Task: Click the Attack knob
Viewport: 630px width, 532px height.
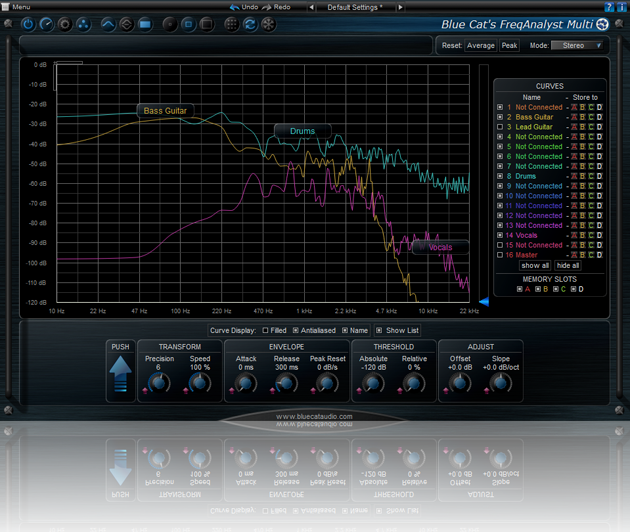Action: pyautogui.click(x=246, y=383)
